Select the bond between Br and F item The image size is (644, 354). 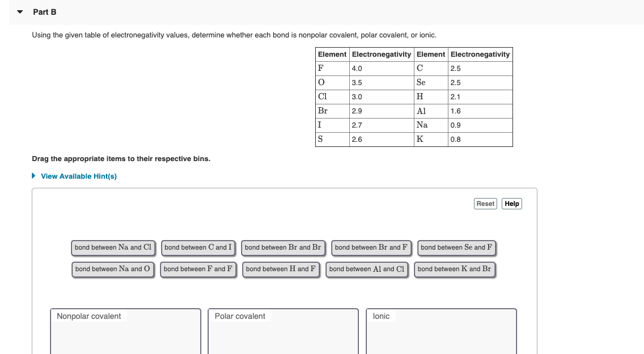click(x=371, y=247)
